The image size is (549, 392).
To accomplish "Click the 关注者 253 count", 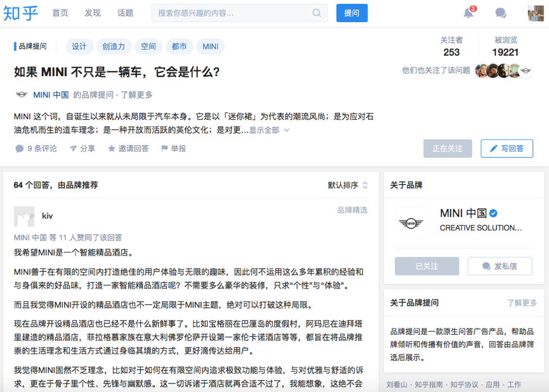I will click(x=451, y=46).
